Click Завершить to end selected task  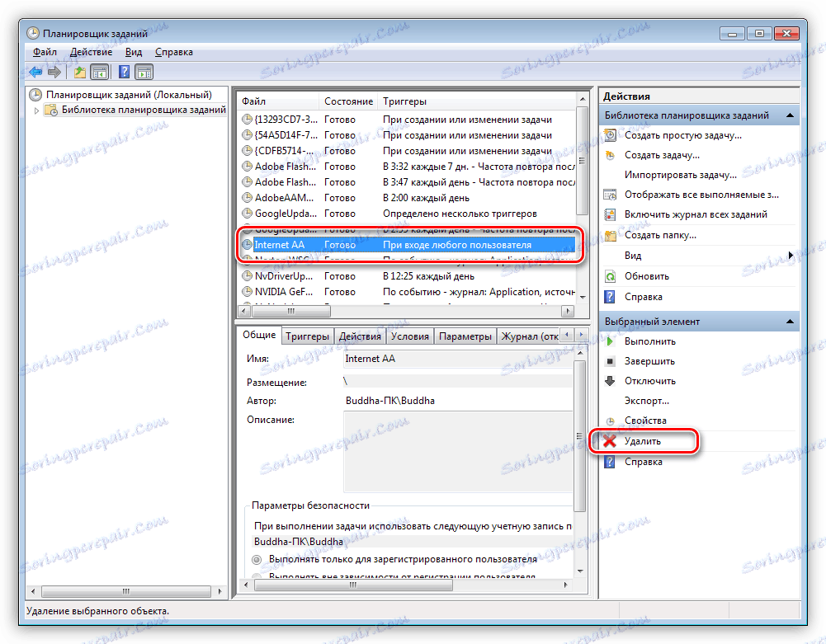pos(649,361)
